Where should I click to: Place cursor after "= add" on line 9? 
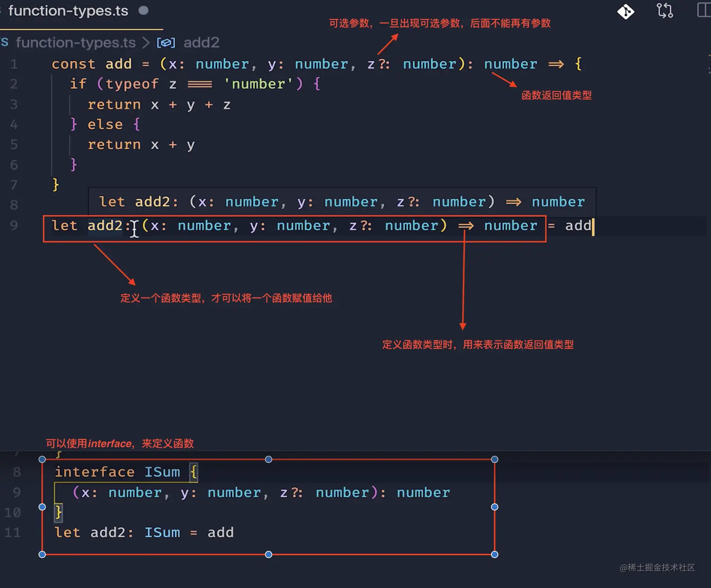point(592,226)
